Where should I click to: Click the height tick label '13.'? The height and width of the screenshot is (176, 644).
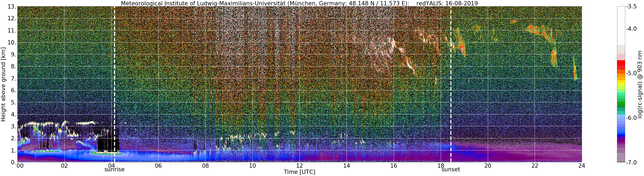click(12, 6)
